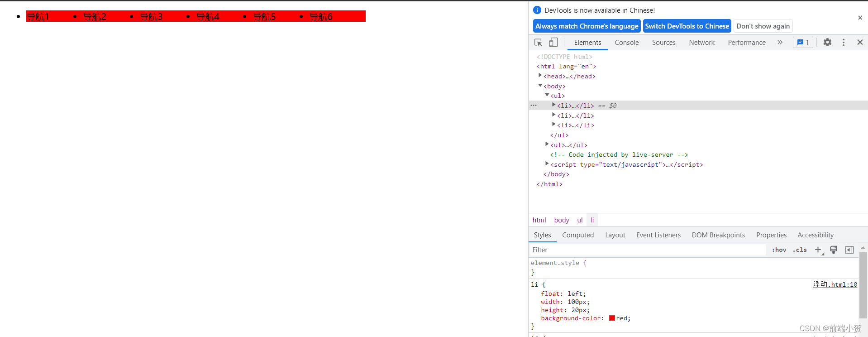
Task: Expand the collapsed second ul node
Action: 547,144
